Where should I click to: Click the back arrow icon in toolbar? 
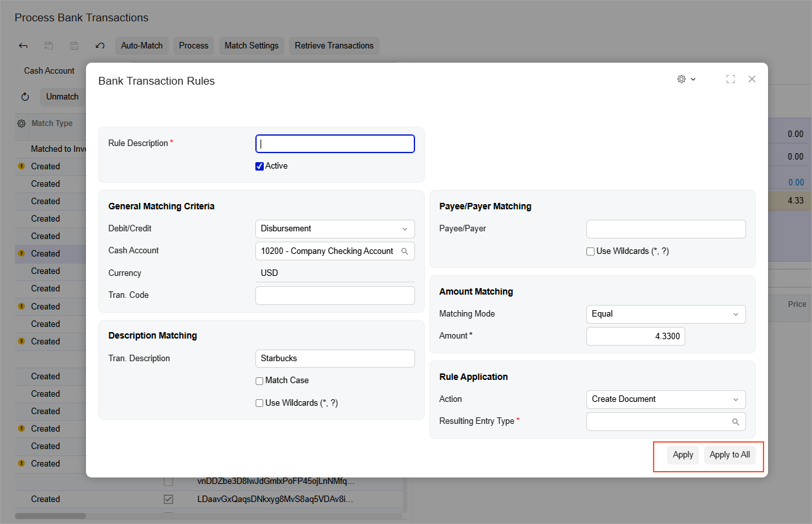click(x=23, y=46)
